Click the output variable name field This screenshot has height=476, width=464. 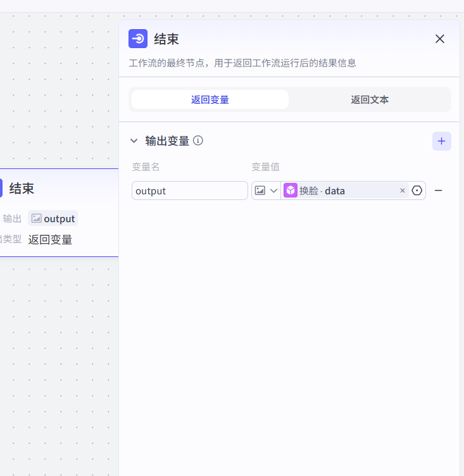pos(190,191)
